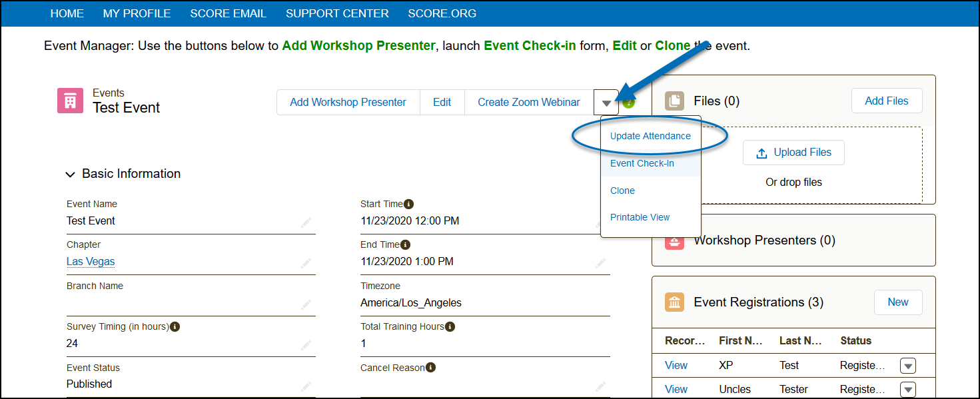This screenshot has height=399, width=980.
Task: Select Update Attendance from dropdown menu
Action: [650, 136]
